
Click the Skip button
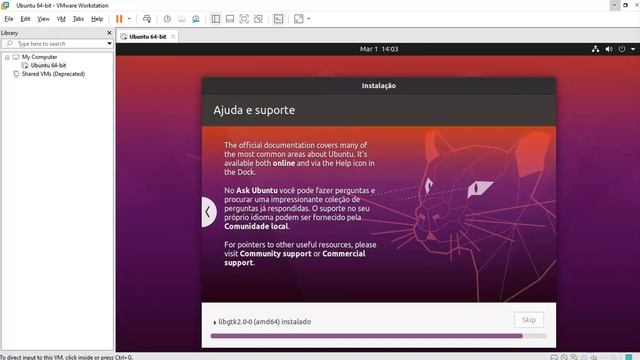[529, 320]
